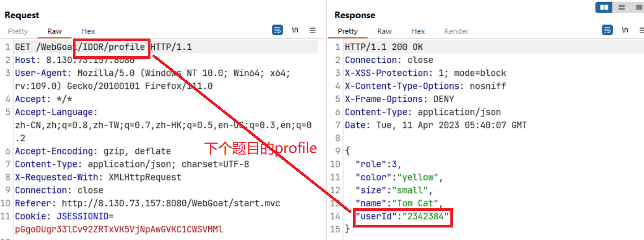Open the Response Hex tab

click(x=418, y=31)
